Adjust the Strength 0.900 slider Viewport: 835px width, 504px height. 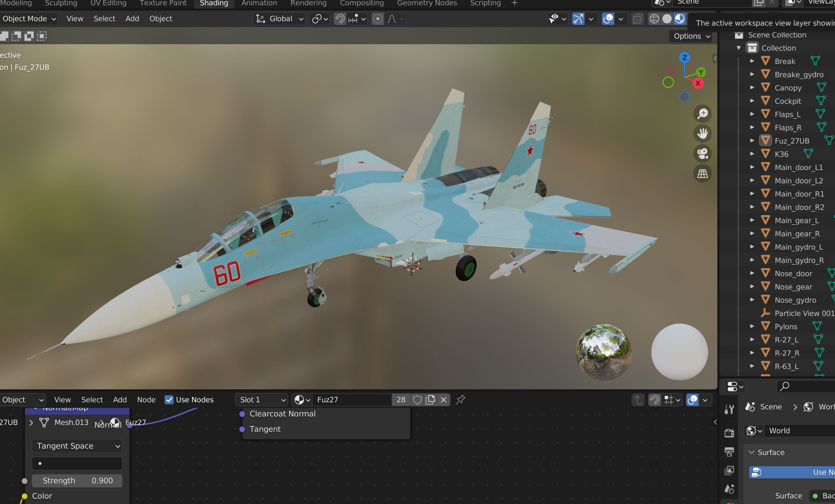tap(77, 481)
